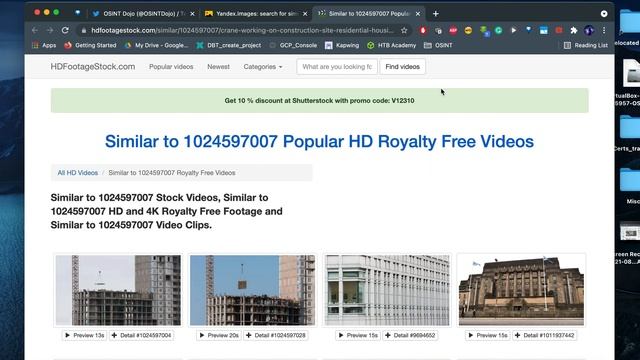
Task: Open the Chrome profile avatar
Action: tap(589, 30)
